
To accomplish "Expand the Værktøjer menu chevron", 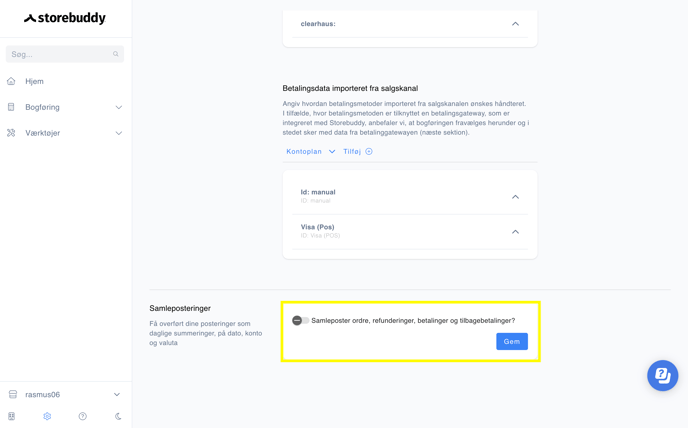I will pyautogui.click(x=118, y=133).
